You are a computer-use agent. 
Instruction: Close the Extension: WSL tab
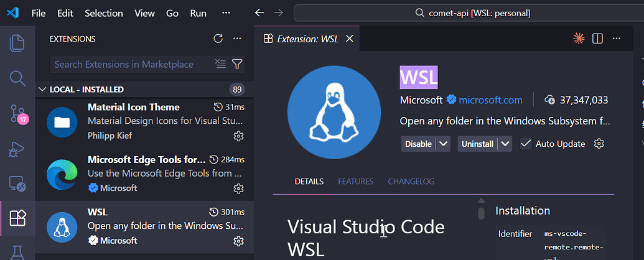[349, 39]
